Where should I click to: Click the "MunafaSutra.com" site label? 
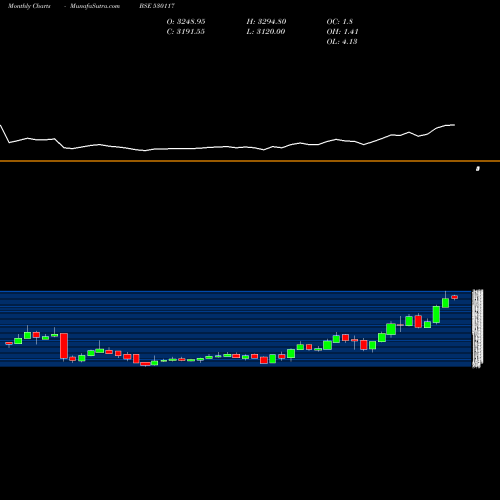[x=95, y=6]
